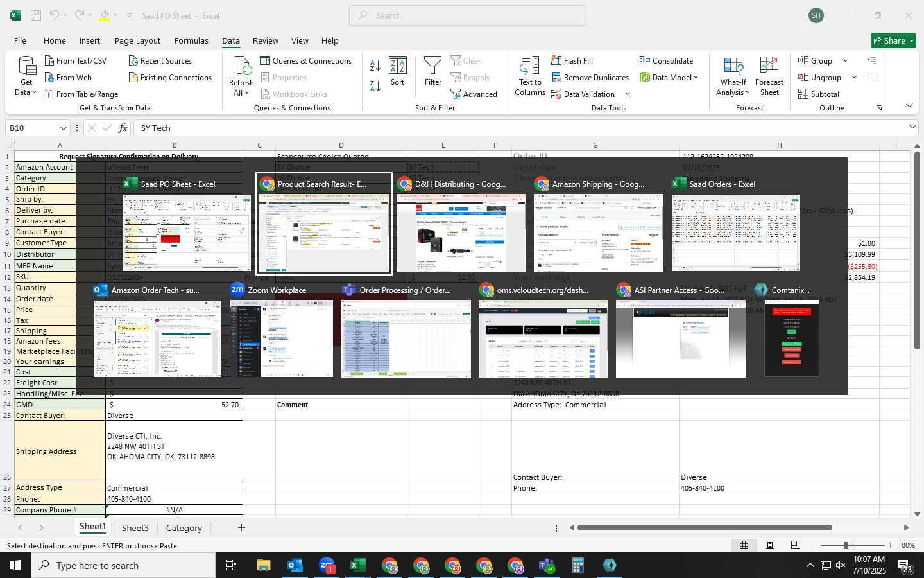Click the Excel Search box
Viewport: 924px width, 578px height.
[x=467, y=15]
